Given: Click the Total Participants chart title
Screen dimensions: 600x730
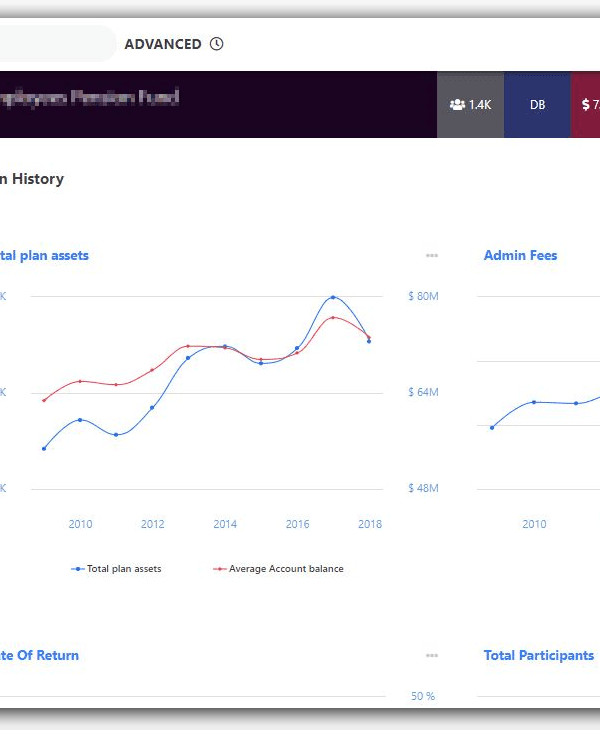Looking at the screenshot, I should (x=538, y=656).
